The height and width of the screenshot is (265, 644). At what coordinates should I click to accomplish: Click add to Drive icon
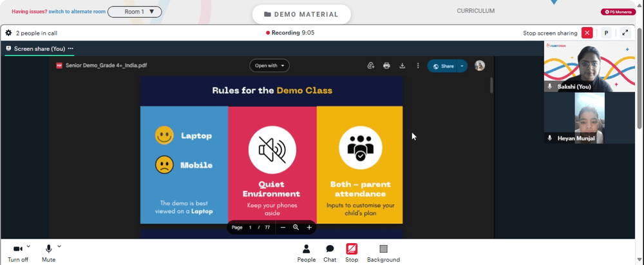click(371, 65)
